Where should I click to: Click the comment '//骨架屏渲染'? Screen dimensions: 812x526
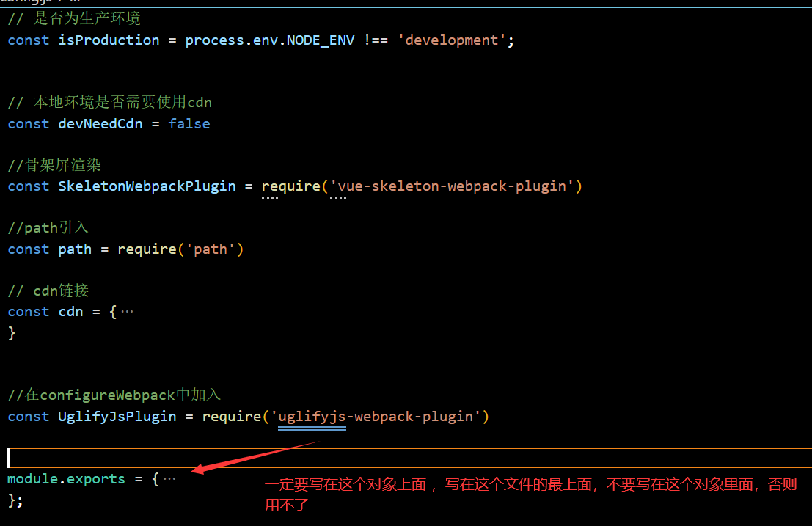[54, 165]
